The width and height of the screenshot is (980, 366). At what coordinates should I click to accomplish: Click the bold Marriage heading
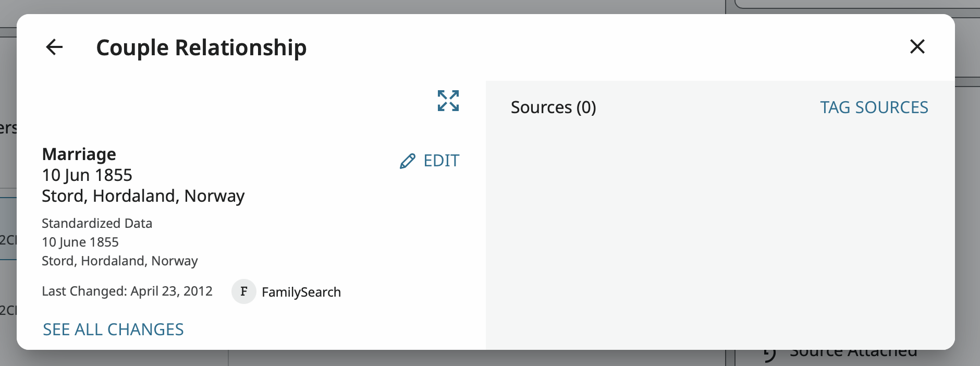click(x=79, y=154)
